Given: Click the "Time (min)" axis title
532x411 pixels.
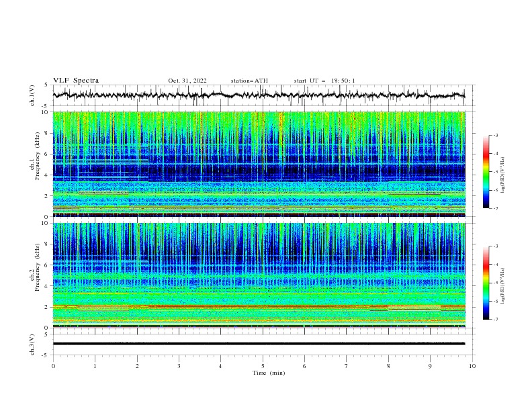Looking at the screenshot, I should click(269, 373).
